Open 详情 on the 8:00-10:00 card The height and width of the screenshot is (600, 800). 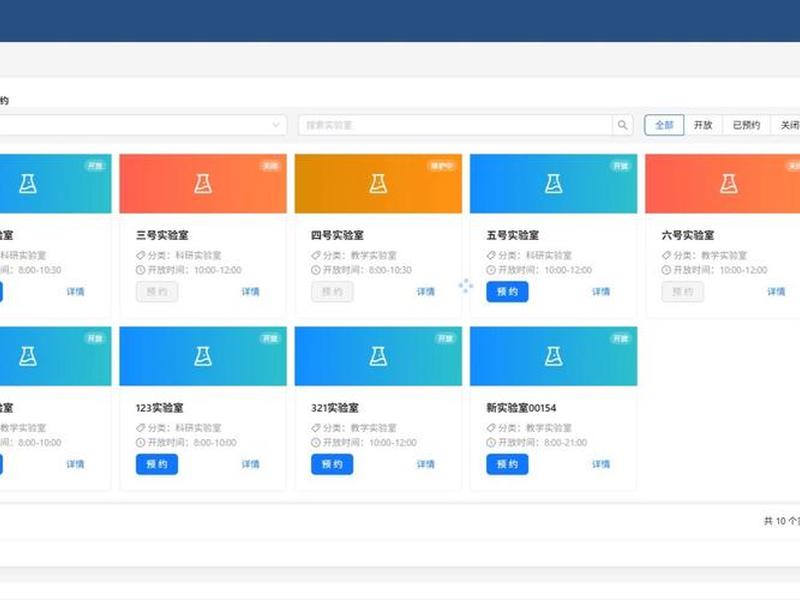click(x=75, y=464)
